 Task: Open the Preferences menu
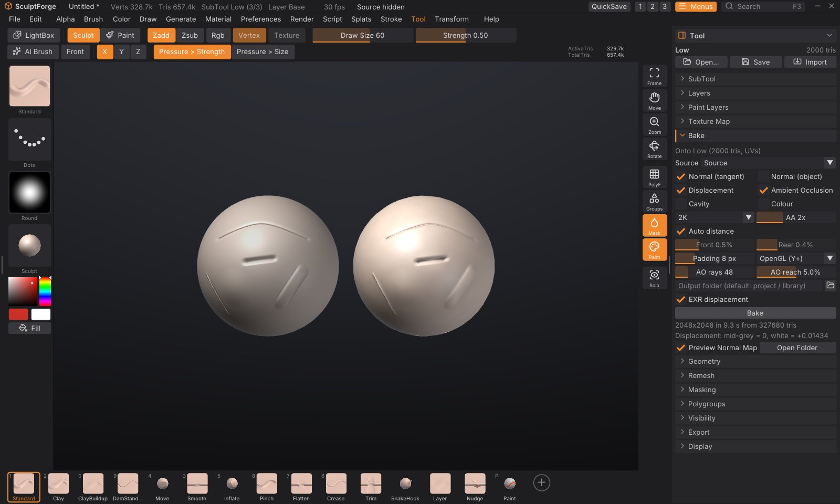point(261,19)
